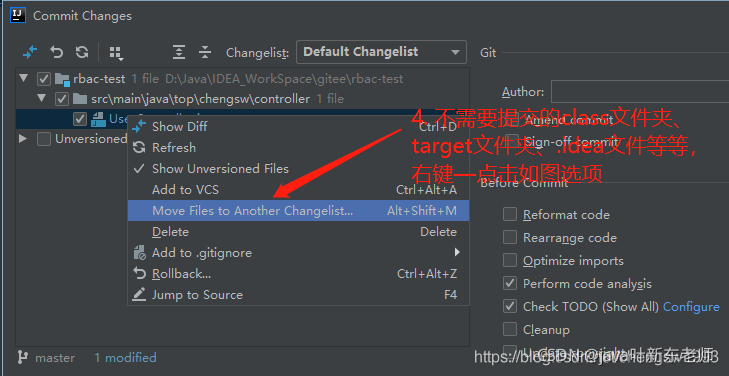
Task: Click the rbac-test project path text
Action: point(284,79)
